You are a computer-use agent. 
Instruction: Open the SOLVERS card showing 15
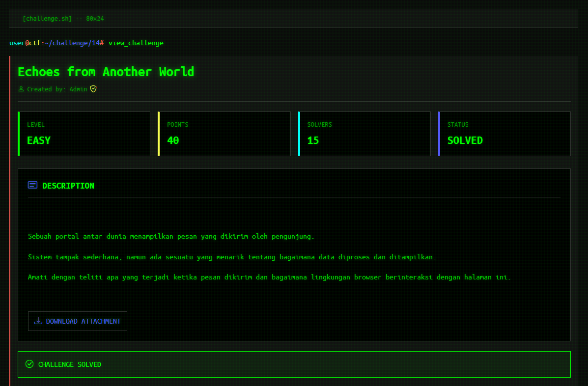tap(364, 134)
